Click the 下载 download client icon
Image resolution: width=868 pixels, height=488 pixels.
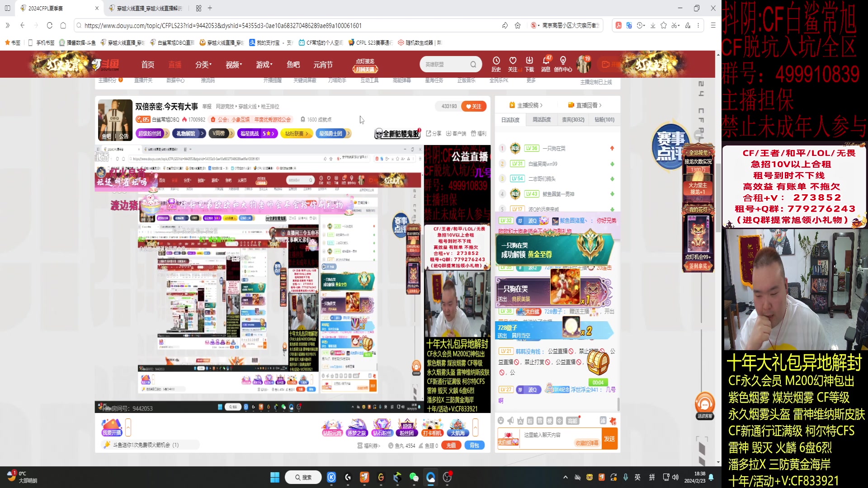[529, 64]
